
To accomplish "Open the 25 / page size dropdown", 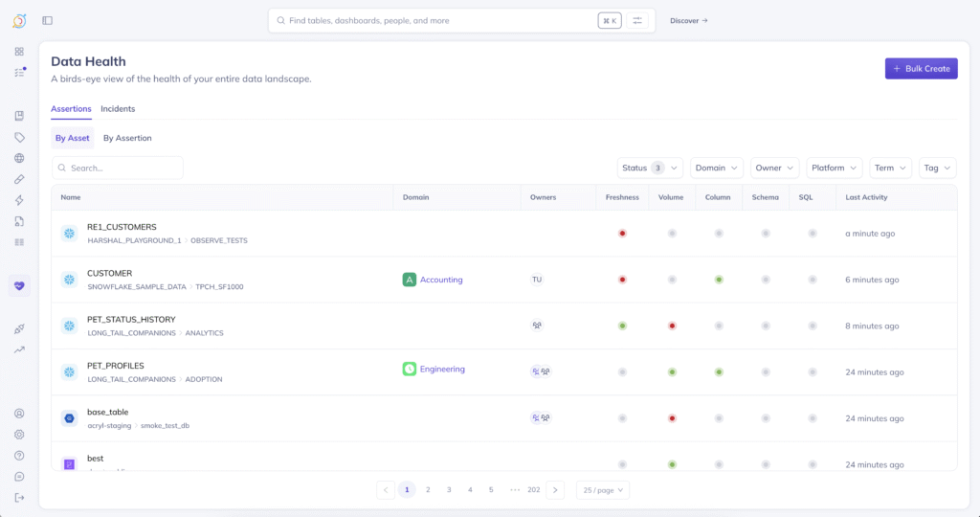I will 603,489.
